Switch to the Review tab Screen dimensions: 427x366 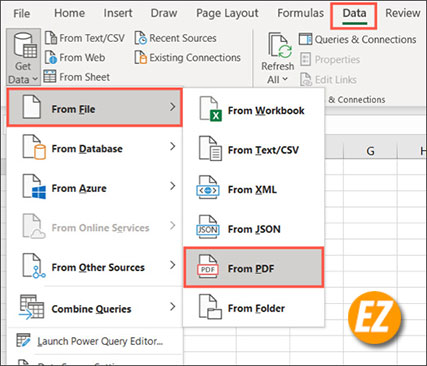402,13
